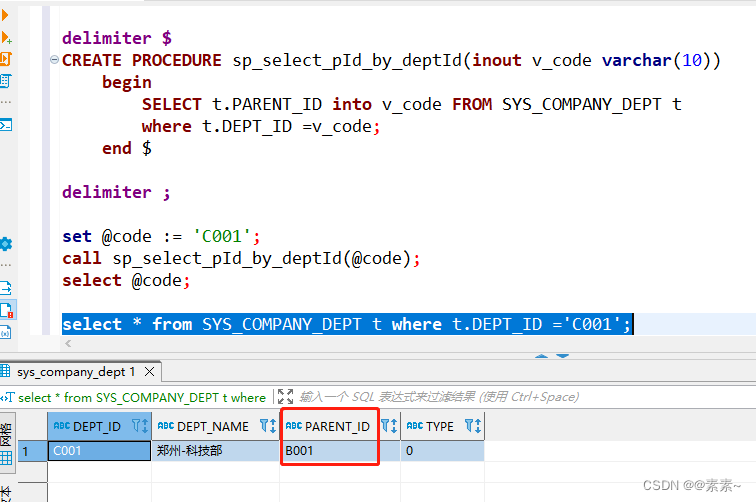This screenshot has height=502, width=756.
Task: Focus the SQL expression filter input field
Action: (439, 397)
